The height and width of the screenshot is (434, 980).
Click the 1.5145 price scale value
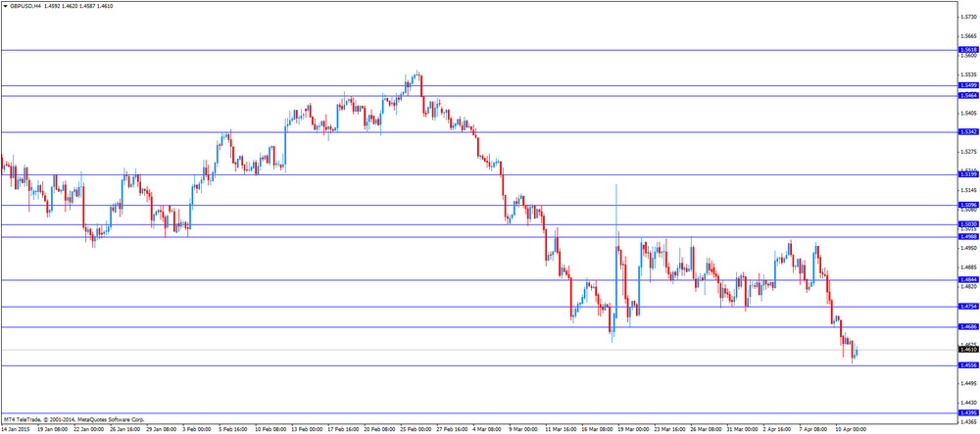pos(967,190)
